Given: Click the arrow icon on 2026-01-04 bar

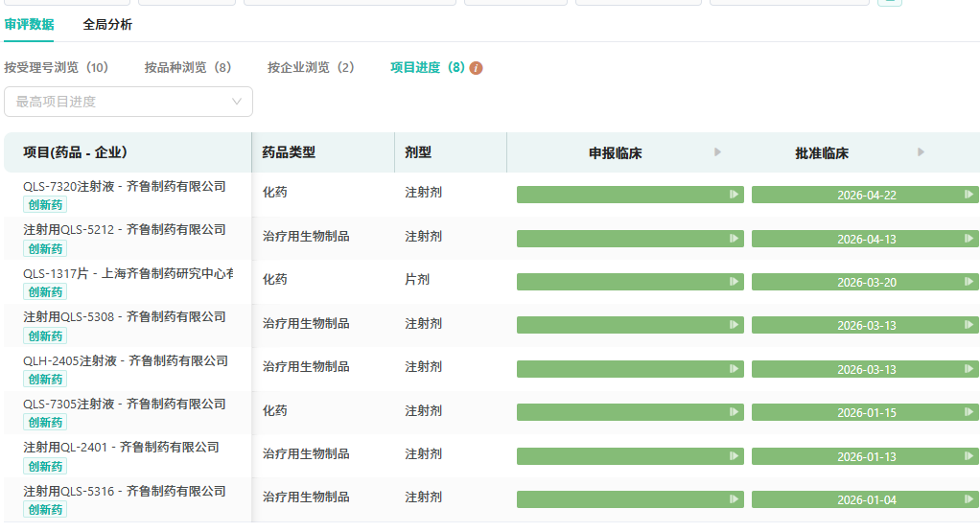Looking at the screenshot, I should (968, 499).
